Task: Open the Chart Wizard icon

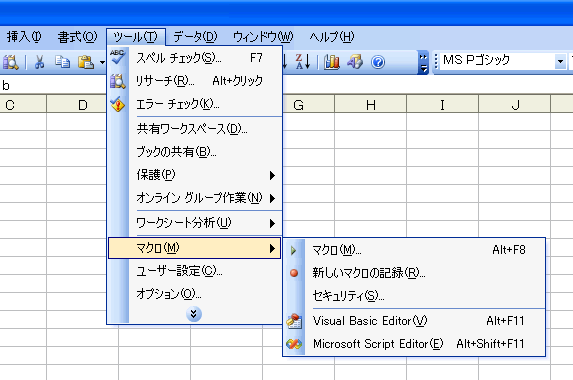Action: pyautogui.click(x=332, y=62)
